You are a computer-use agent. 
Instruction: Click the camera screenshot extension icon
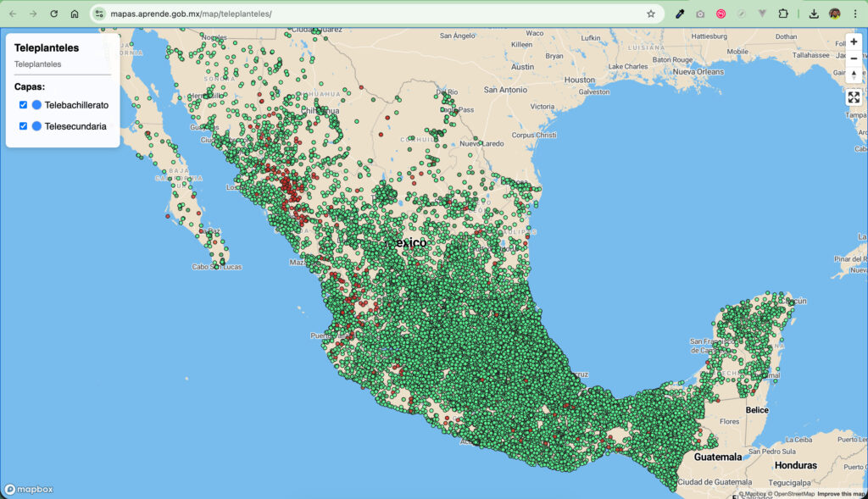tap(700, 14)
